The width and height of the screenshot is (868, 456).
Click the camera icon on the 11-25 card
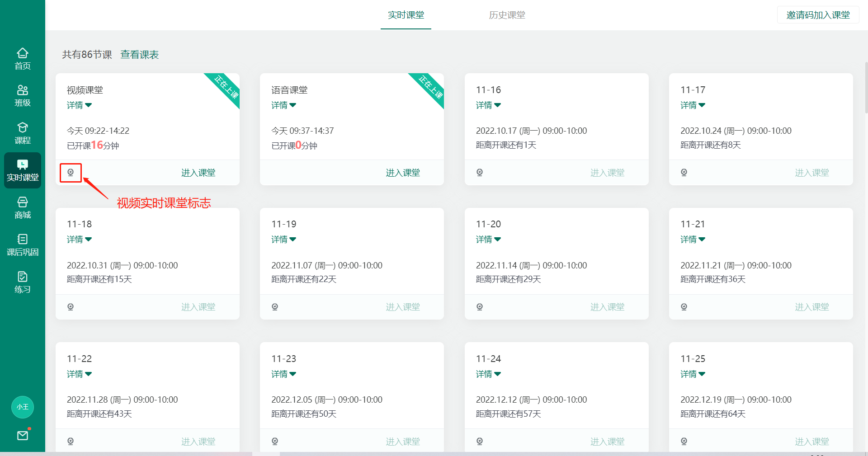click(684, 441)
